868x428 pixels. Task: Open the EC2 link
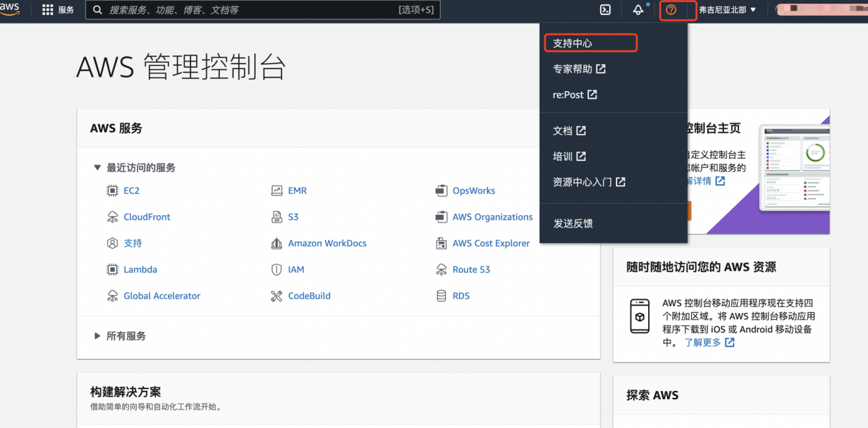pos(132,191)
